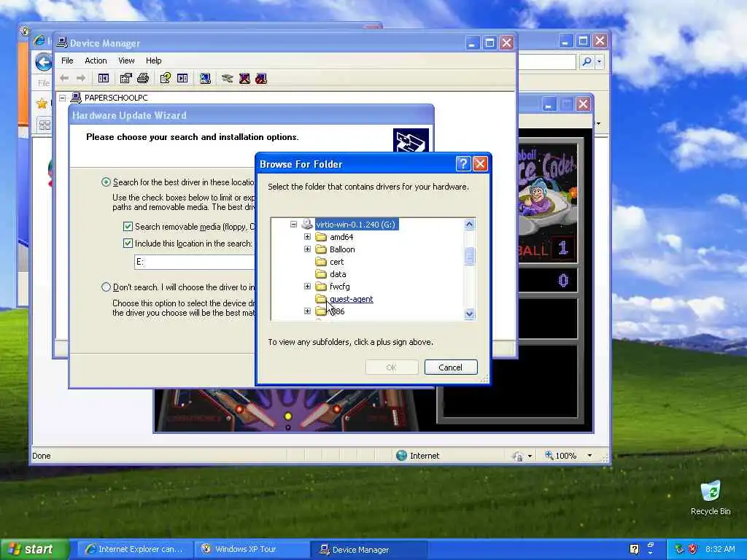Image resolution: width=747 pixels, height=560 pixels.
Task: Click the folder tree scrollbar thumb
Action: (469, 256)
